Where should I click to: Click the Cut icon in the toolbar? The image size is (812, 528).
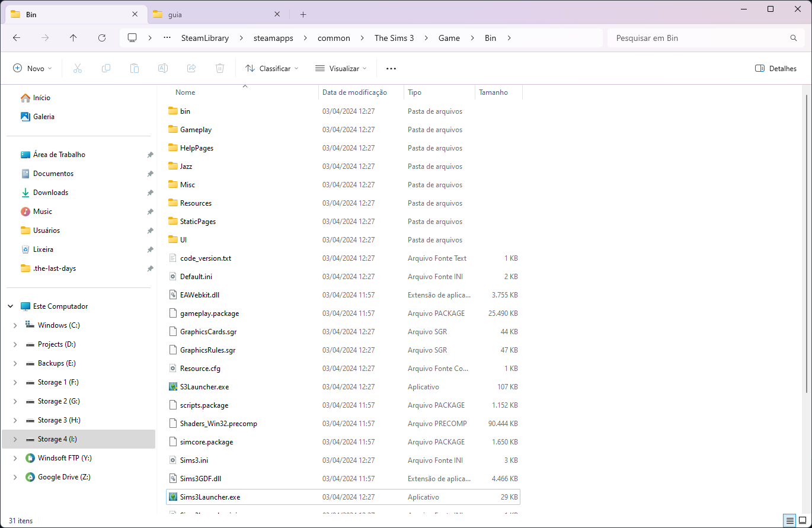77,68
